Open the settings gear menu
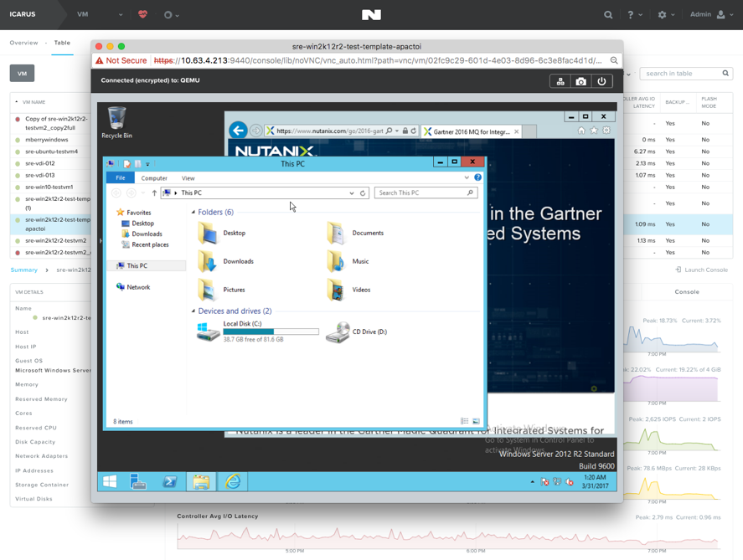 666,15
